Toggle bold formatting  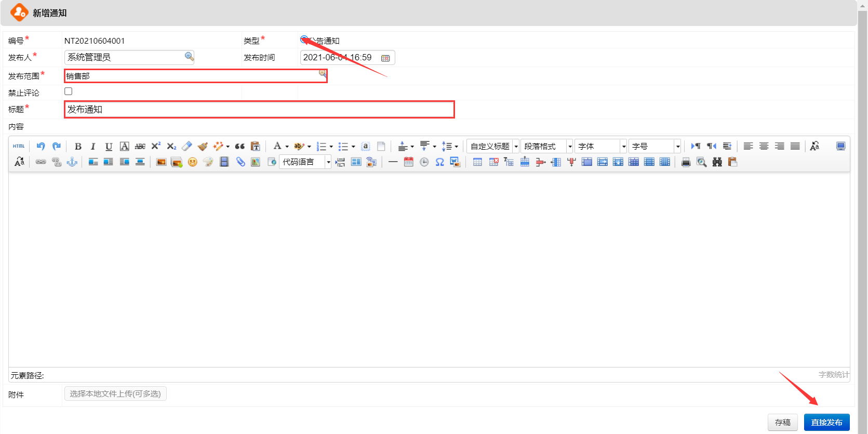[x=78, y=146]
